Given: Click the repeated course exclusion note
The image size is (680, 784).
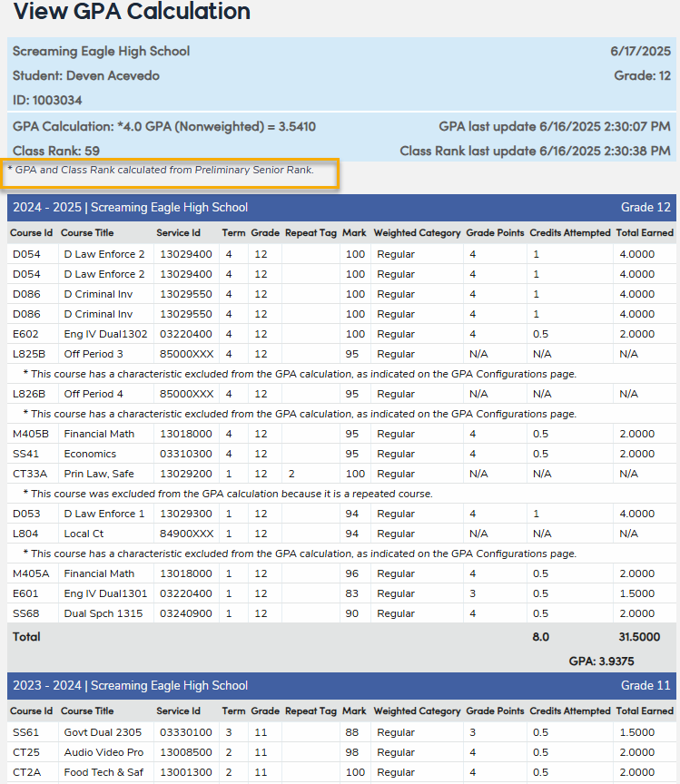Looking at the screenshot, I should [x=228, y=494].
